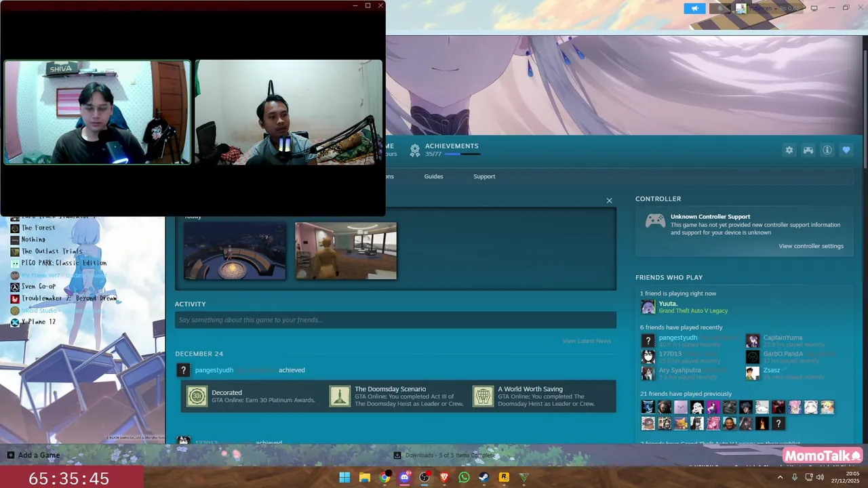
Task: Open Zsasz friend entry
Action: click(x=772, y=370)
